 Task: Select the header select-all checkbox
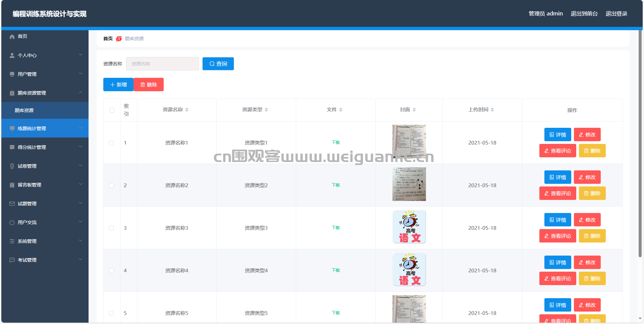[x=112, y=110]
